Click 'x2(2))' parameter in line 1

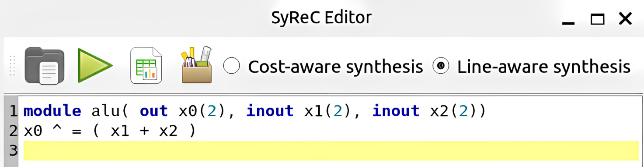click(x=458, y=112)
